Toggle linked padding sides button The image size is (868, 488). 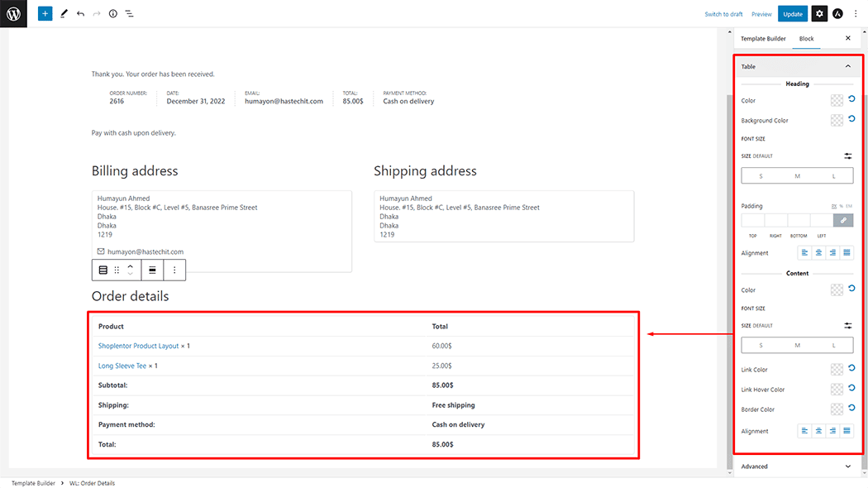843,220
